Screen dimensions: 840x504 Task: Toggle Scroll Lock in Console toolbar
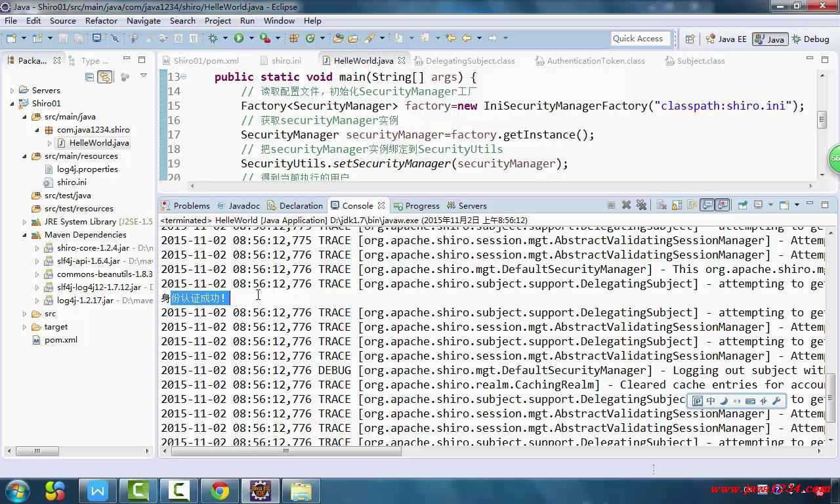[677, 205]
